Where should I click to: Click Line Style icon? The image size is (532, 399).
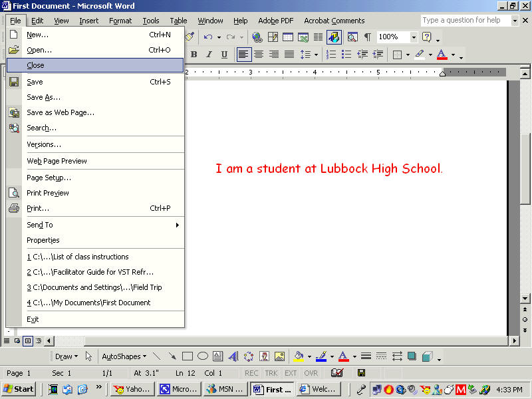(x=366, y=356)
